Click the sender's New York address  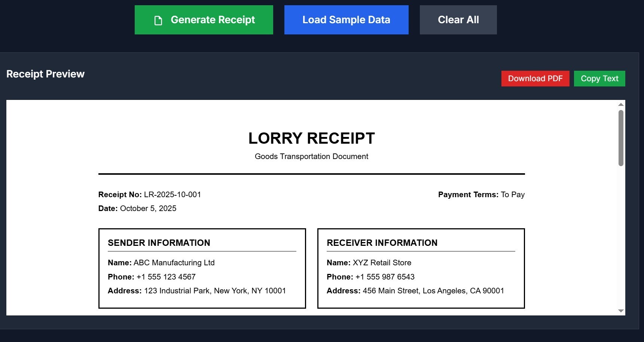point(215,291)
